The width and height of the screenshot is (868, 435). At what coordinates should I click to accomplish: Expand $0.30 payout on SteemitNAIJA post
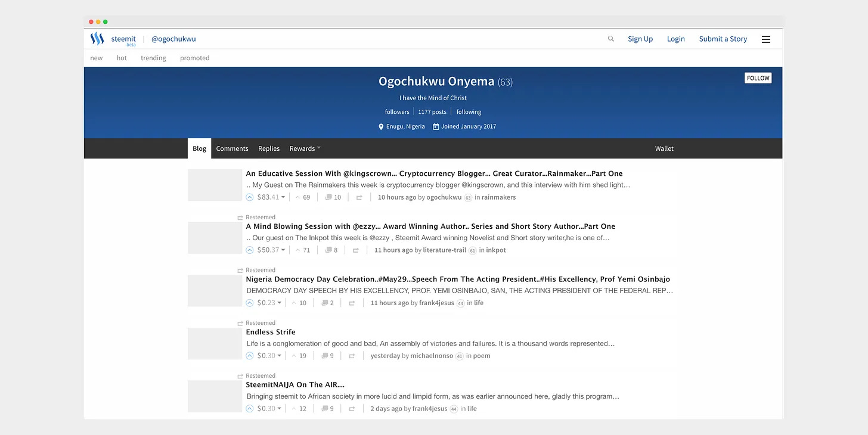coord(280,409)
